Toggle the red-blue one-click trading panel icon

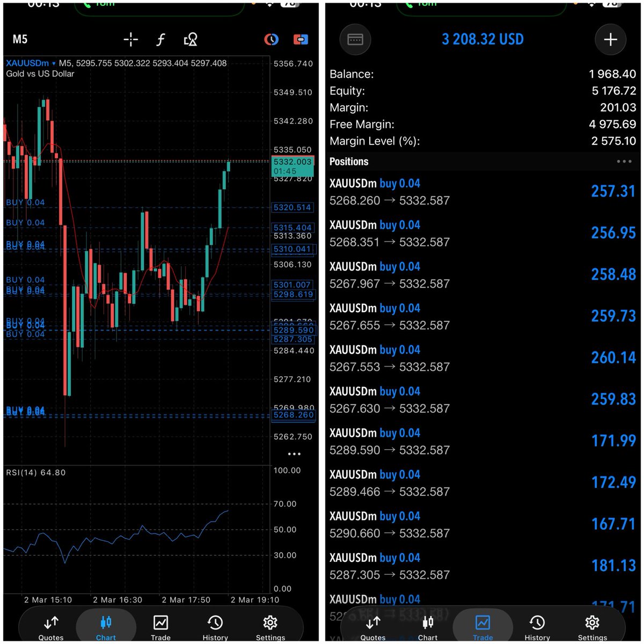301,40
